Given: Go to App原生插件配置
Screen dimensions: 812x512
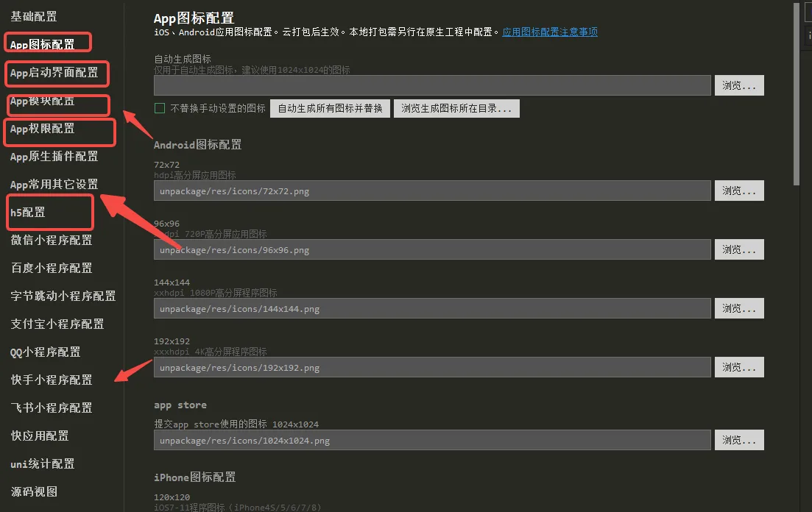Looking at the screenshot, I should tap(54, 157).
